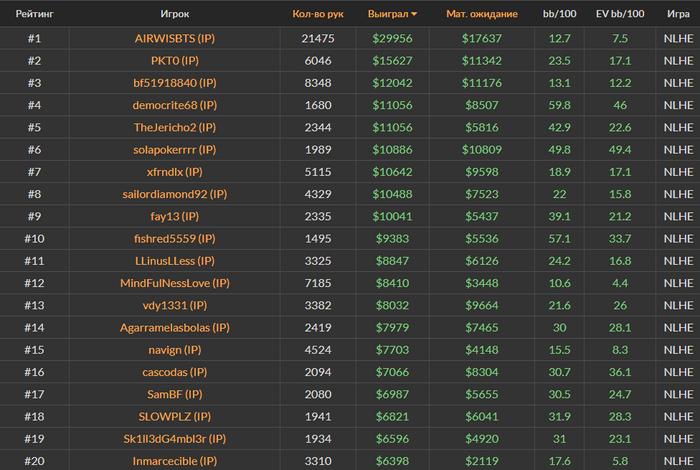The width and height of the screenshot is (700, 470).
Task: Sort by Мат. ожидание column header
Action: pyautogui.click(x=482, y=14)
